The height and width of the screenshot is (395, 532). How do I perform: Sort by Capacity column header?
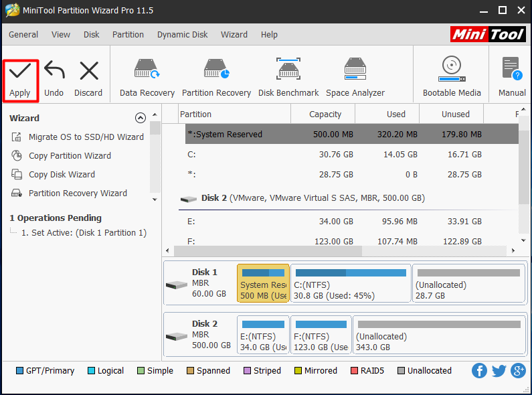[x=323, y=114]
